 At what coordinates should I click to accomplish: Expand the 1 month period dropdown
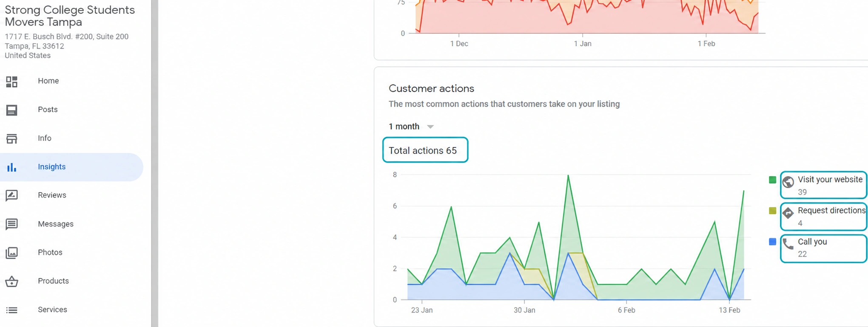click(x=411, y=127)
